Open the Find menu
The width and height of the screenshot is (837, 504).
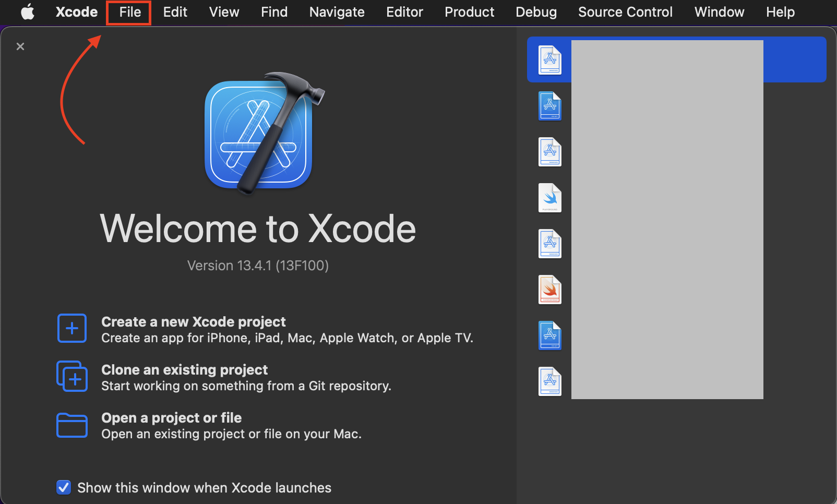(x=274, y=12)
